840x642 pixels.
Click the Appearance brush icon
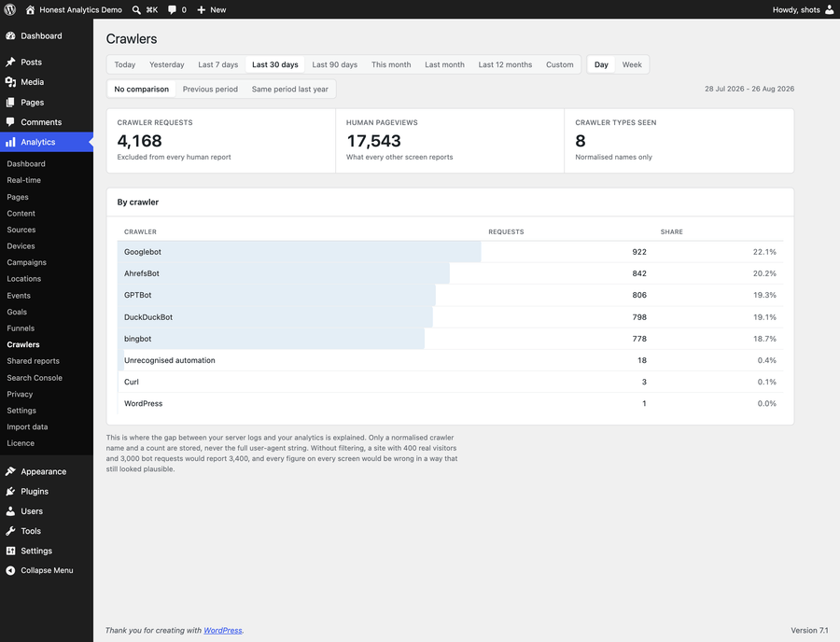(x=10, y=471)
